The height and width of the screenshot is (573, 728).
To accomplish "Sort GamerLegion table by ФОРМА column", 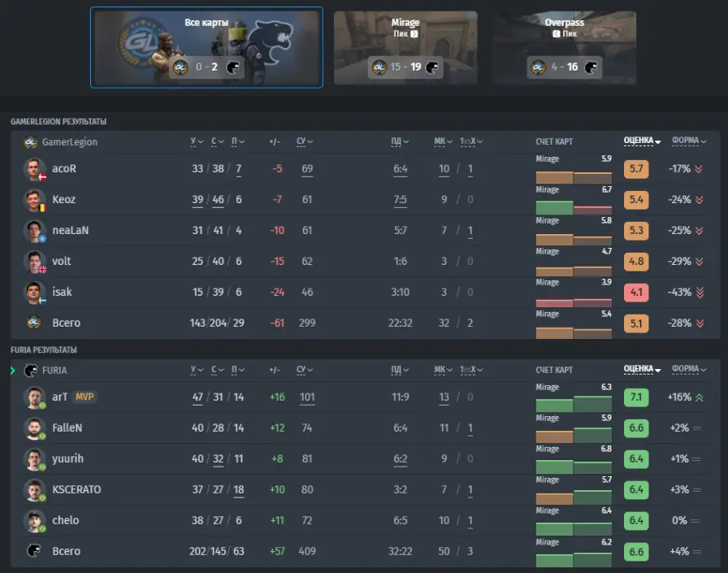I will [689, 141].
